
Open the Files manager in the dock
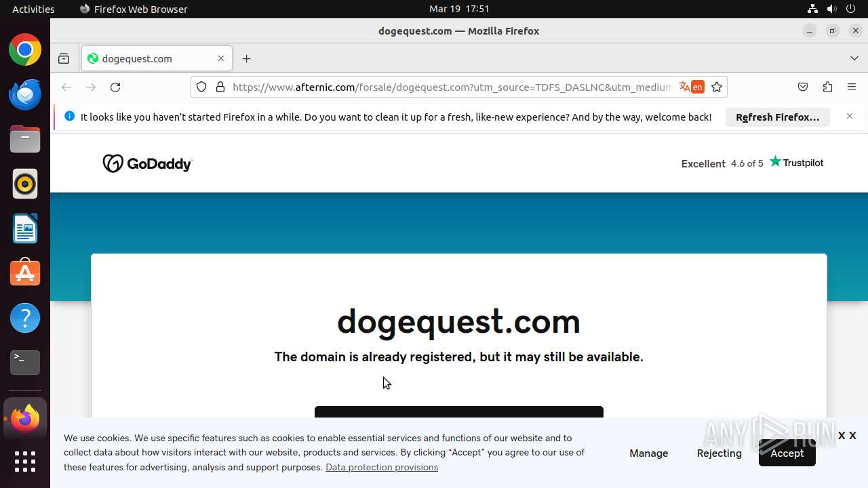click(25, 140)
